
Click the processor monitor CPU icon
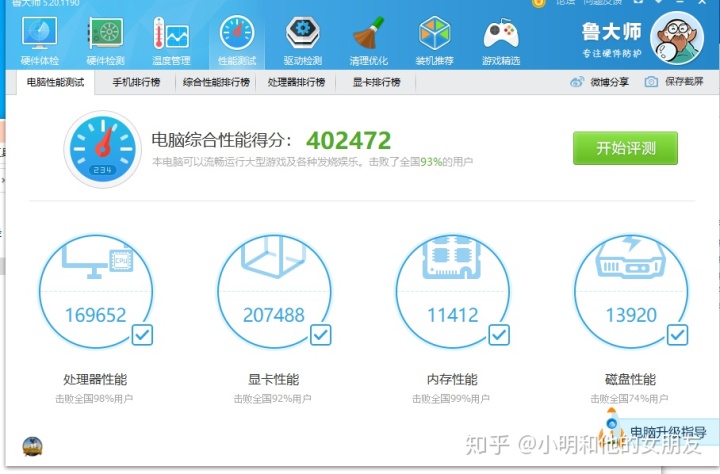click(97, 261)
